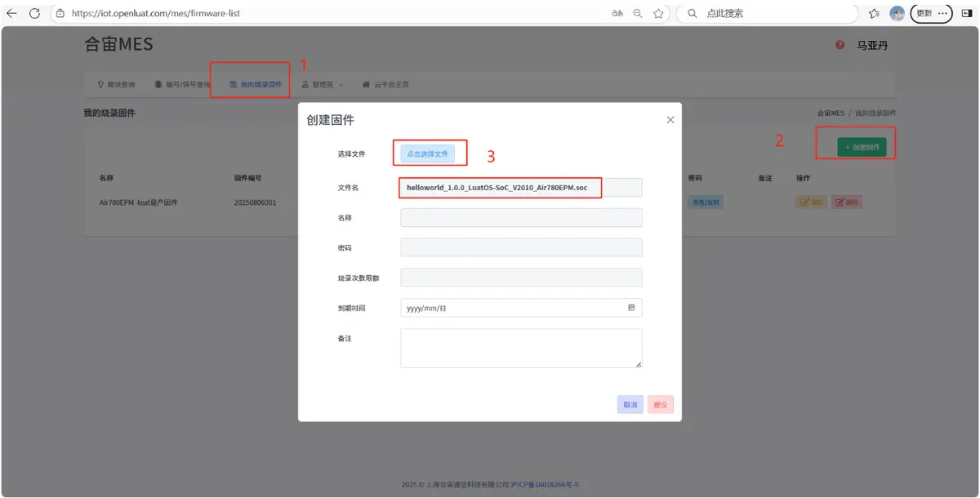Click the 合宙MES site title

click(x=119, y=44)
